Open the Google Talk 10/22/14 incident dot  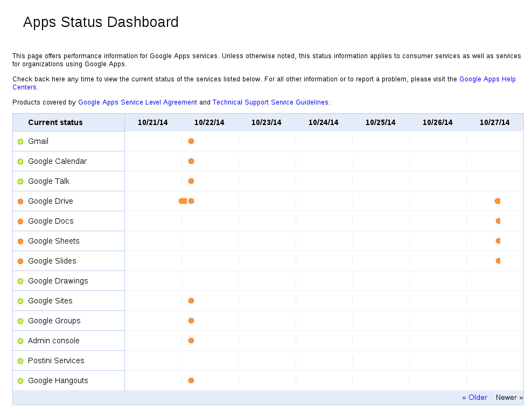pos(191,181)
